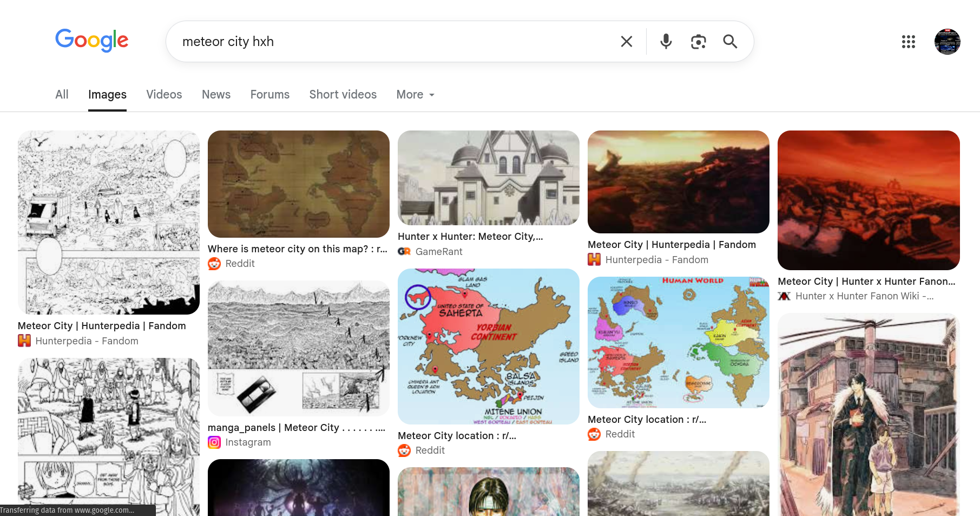Viewport: 980px width, 516px height.
Task: Click the Reddit icon under the Human World map
Action: coord(594,434)
